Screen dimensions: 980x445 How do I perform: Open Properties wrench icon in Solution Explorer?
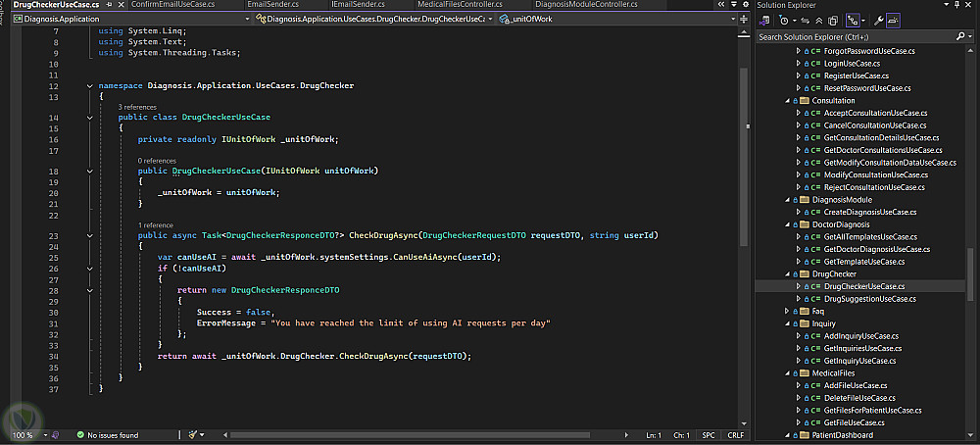click(879, 21)
